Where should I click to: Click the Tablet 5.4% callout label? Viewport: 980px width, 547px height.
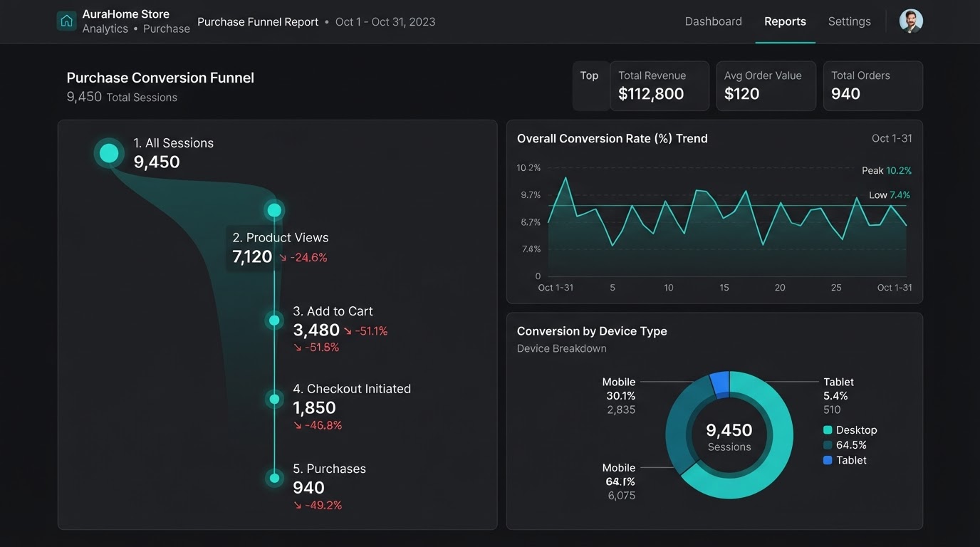838,389
